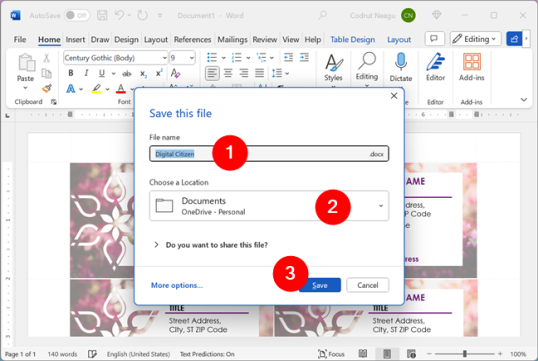Click the Text Effects letter A icon
The width and height of the screenshot is (538, 361).
(71, 89)
